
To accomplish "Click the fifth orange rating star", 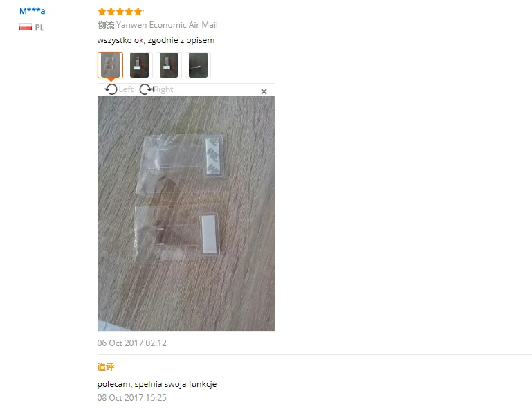I will pyautogui.click(x=138, y=12).
